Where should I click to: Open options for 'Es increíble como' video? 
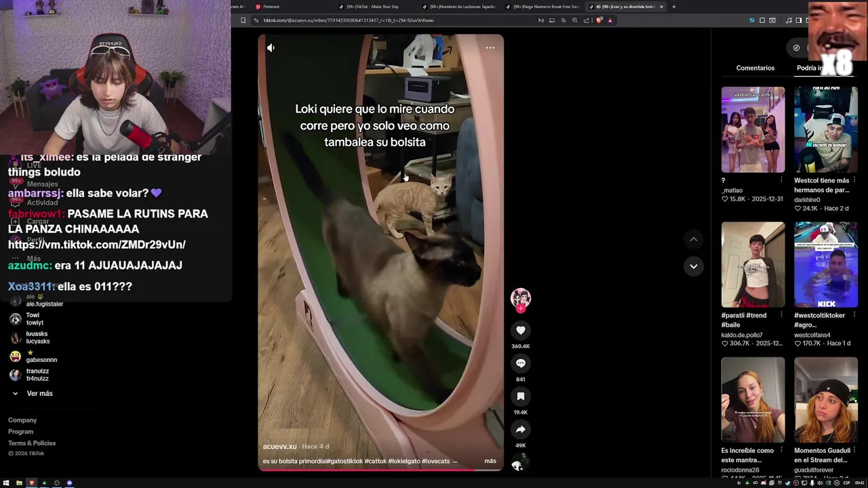coord(781,451)
